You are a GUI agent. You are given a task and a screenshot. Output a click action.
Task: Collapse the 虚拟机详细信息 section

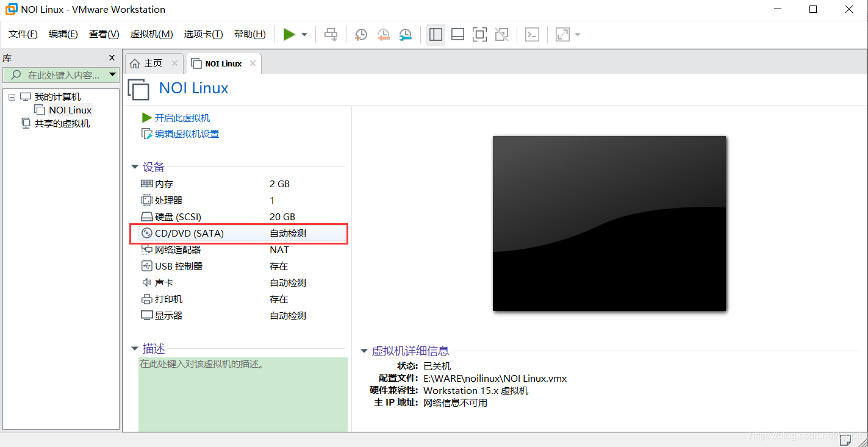pos(364,351)
